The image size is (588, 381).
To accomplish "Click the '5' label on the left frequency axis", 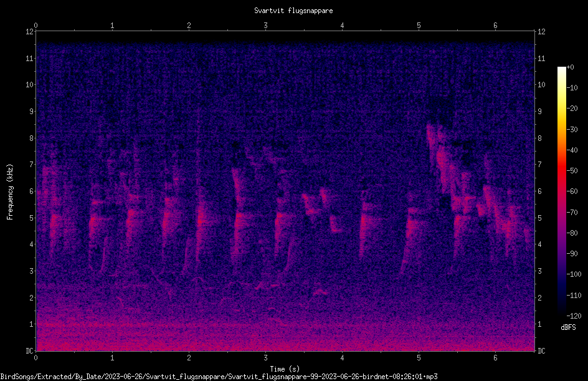I will pos(32,218).
